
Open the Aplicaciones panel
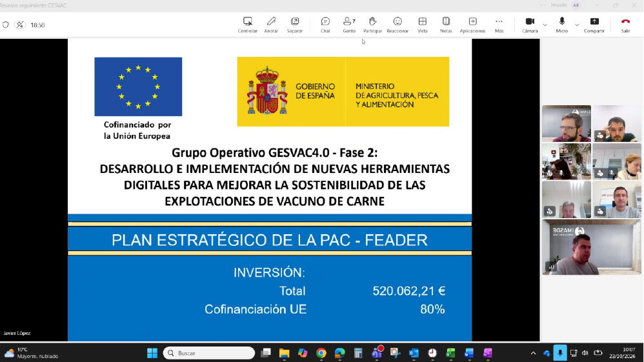pos(472,25)
